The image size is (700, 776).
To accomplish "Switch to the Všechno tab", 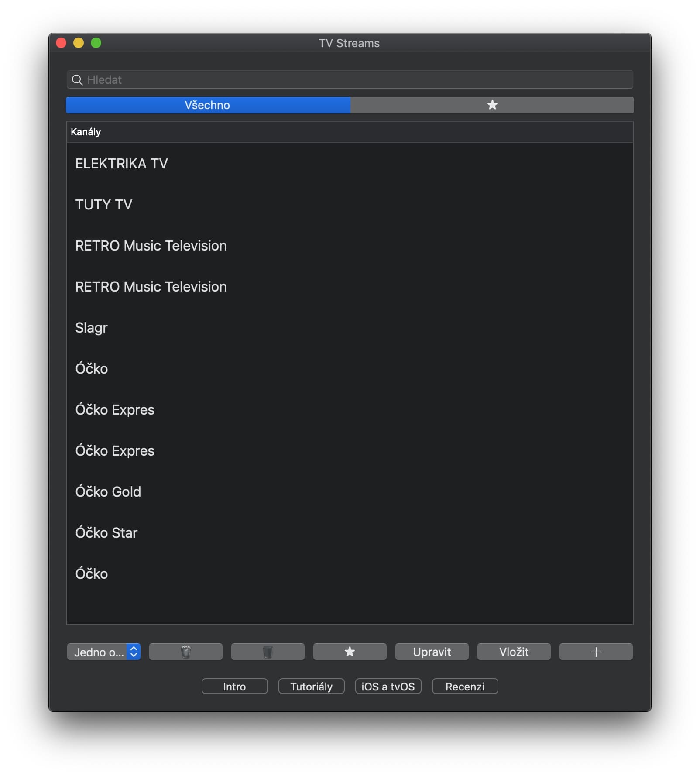I will tap(208, 105).
